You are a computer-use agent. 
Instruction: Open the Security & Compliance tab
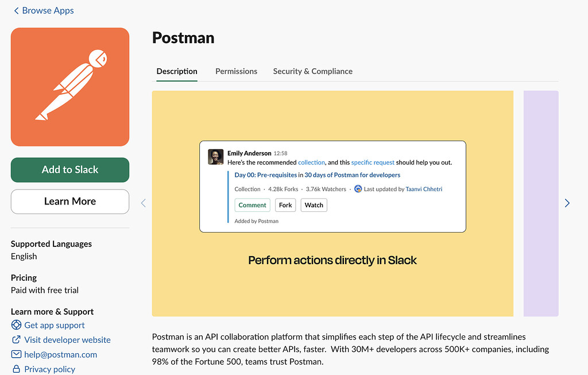pos(312,71)
